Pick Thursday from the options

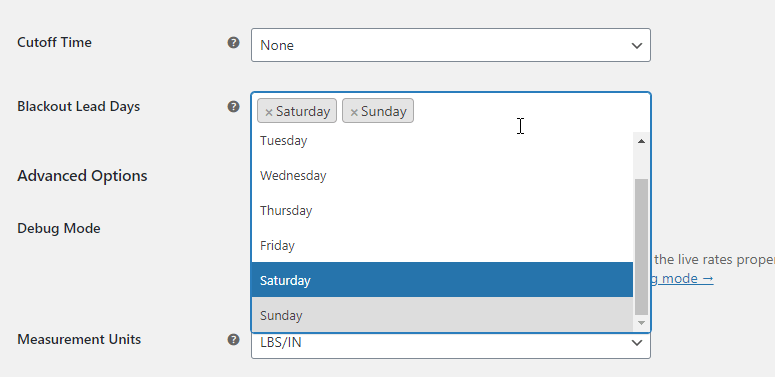pos(442,210)
